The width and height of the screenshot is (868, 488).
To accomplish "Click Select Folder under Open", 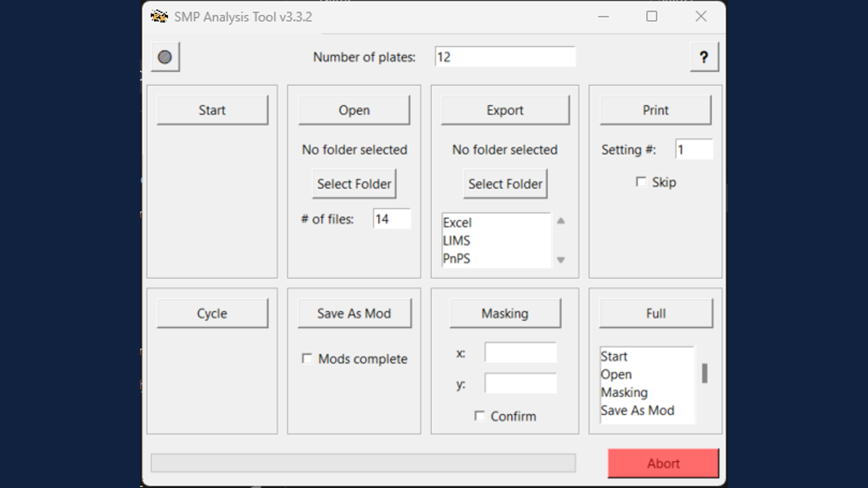I will (x=354, y=184).
